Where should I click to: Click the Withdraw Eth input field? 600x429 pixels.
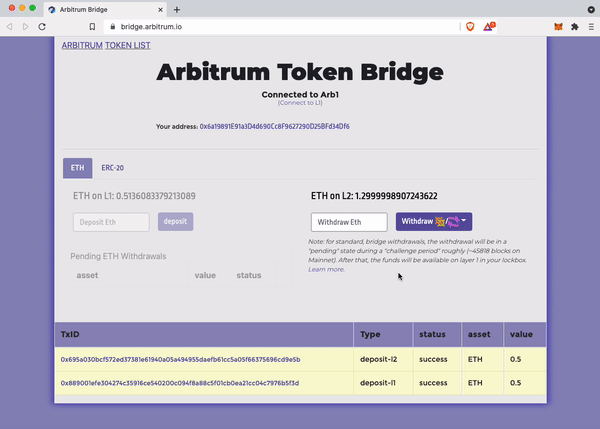coord(349,222)
